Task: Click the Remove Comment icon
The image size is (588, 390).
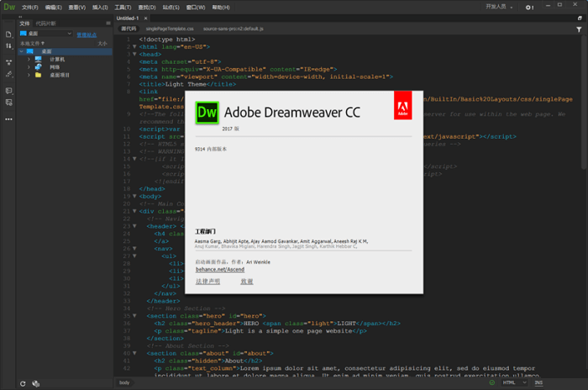Action: 8,102
